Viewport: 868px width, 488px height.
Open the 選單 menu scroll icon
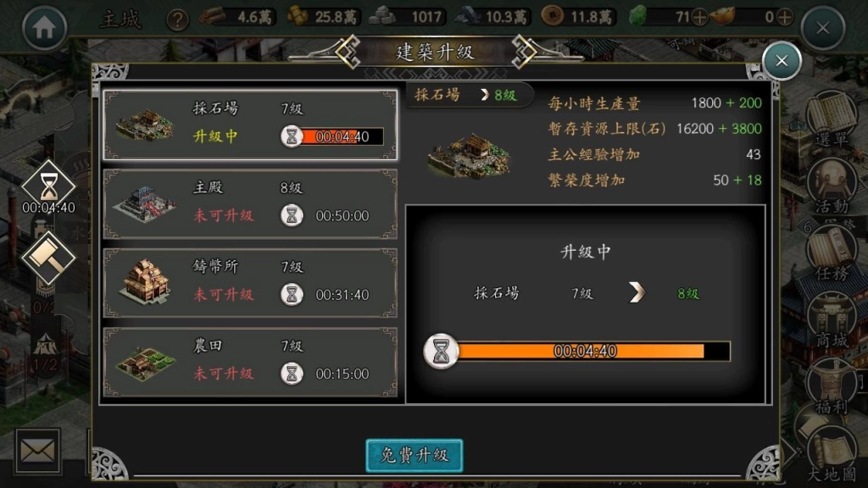coord(831,118)
